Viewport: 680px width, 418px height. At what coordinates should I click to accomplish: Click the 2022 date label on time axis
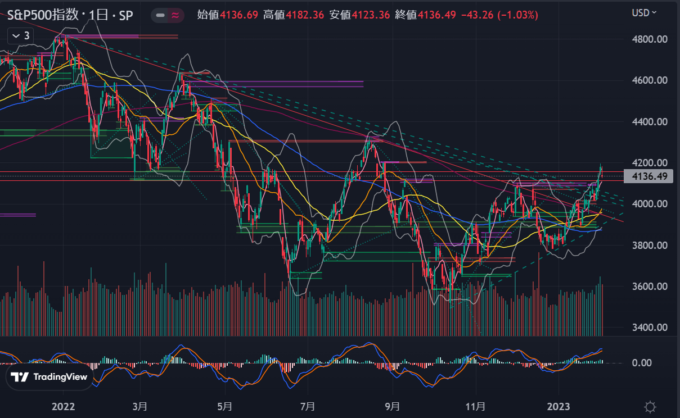(63, 406)
